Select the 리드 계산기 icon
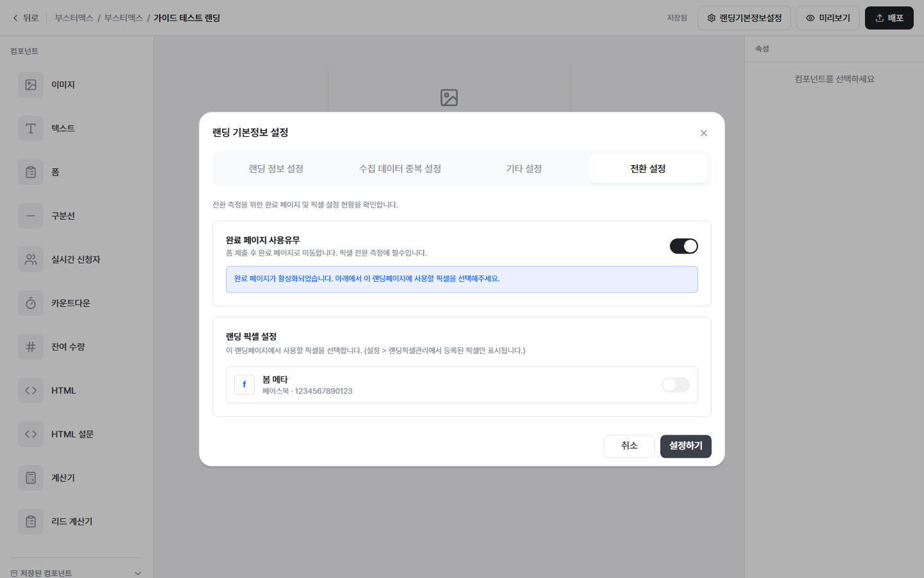This screenshot has height=578, width=924. pyautogui.click(x=31, y=521)
